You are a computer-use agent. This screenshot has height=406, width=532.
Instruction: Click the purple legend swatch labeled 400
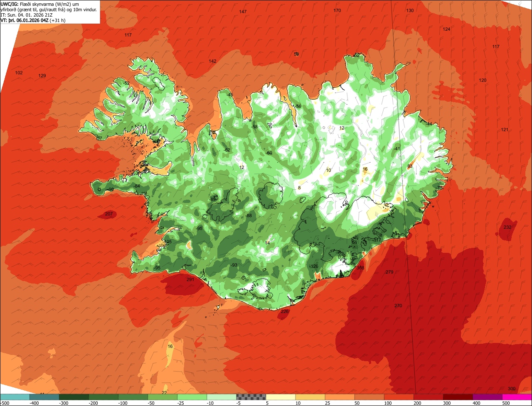tap(487, 396)
